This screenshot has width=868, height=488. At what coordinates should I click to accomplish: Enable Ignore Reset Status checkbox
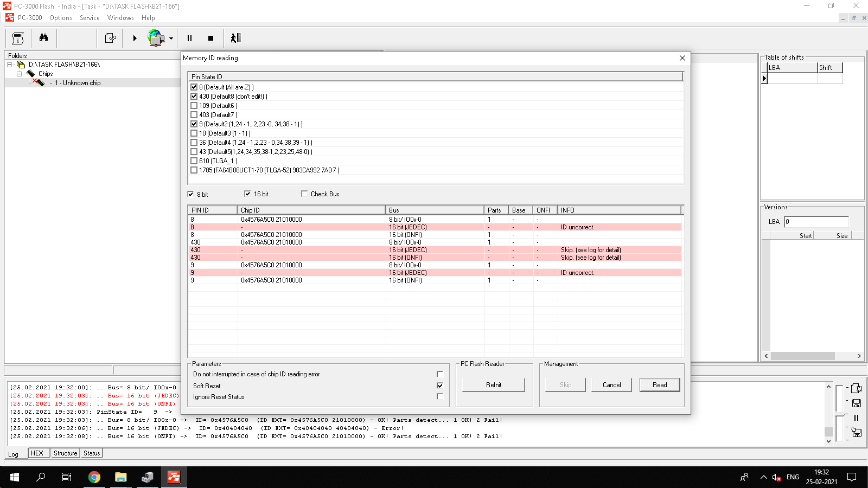tap(440, 396)
